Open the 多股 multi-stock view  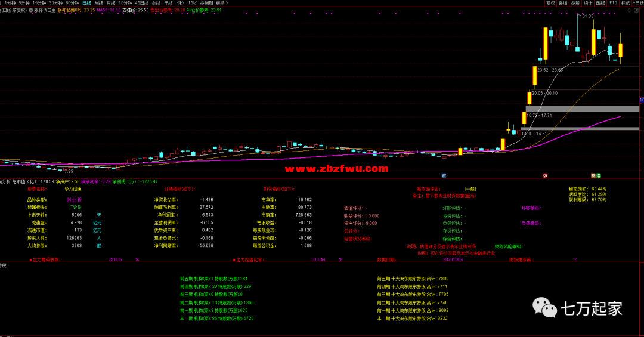[x=575, y=3]
